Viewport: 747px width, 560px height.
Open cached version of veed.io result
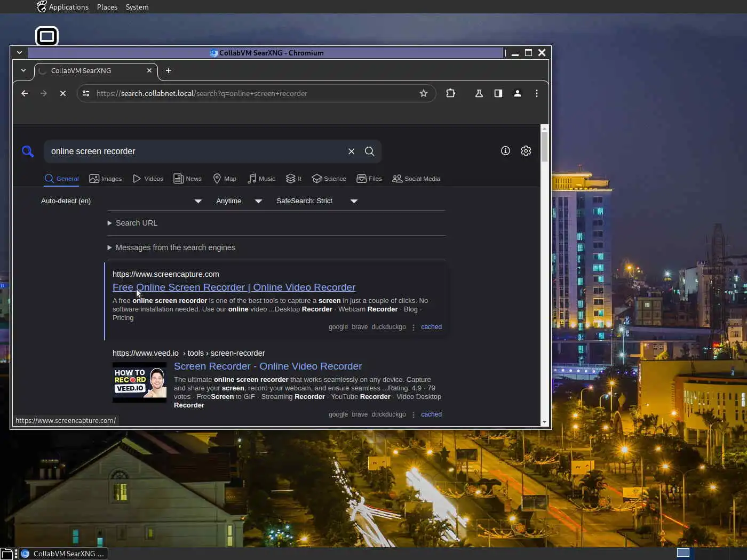(x=431, y=414)
